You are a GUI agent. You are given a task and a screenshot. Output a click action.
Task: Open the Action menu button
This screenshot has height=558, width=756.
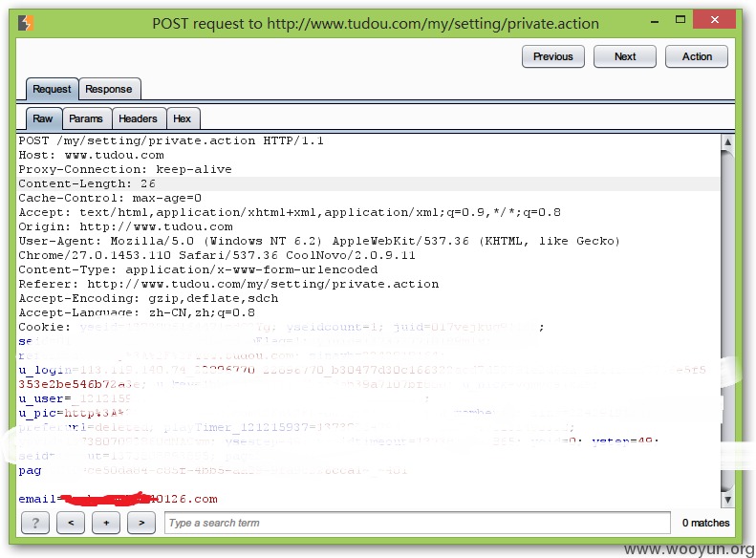pos(697,56)
